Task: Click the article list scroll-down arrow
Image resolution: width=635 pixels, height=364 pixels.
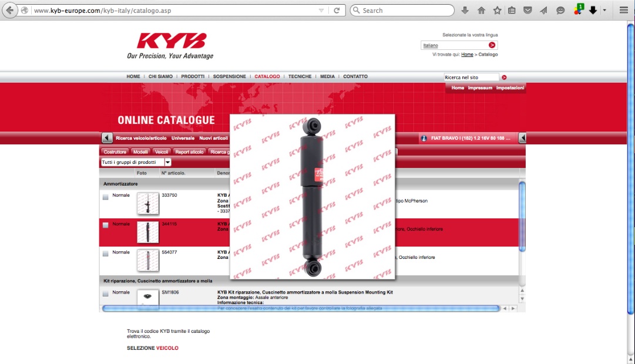Action: (522, 299)
